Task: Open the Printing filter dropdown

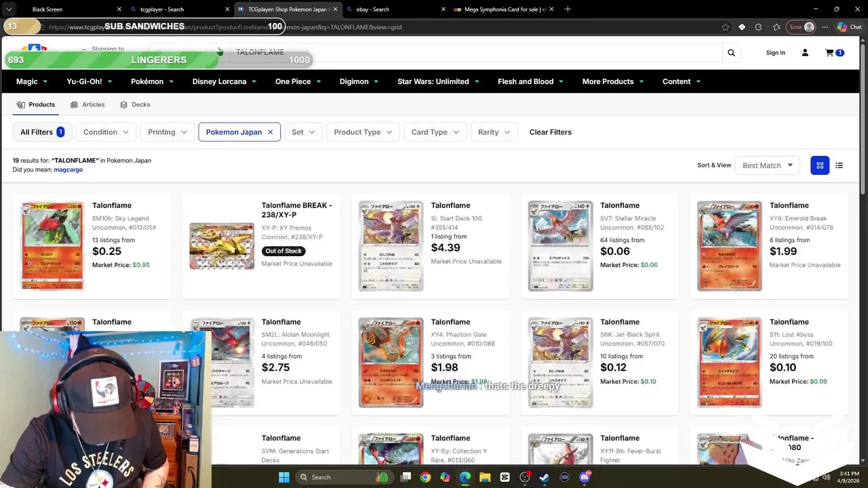Action: pyautogui.click(x=167, y=132)
